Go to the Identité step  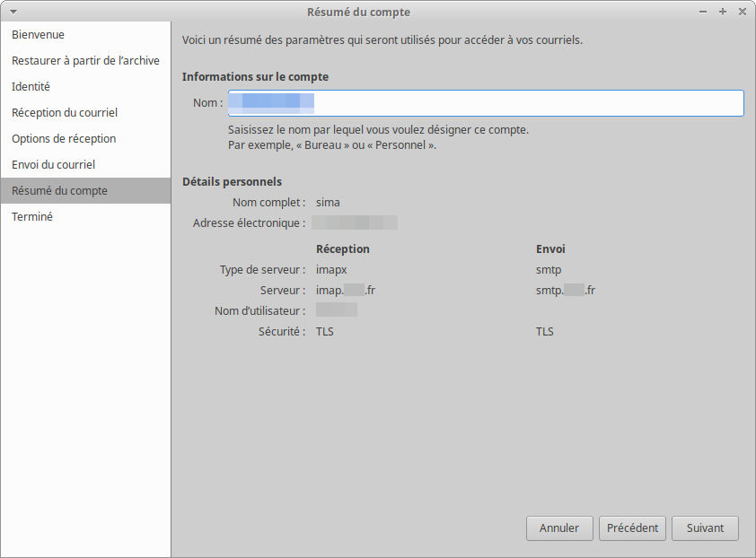pos(31,87)
